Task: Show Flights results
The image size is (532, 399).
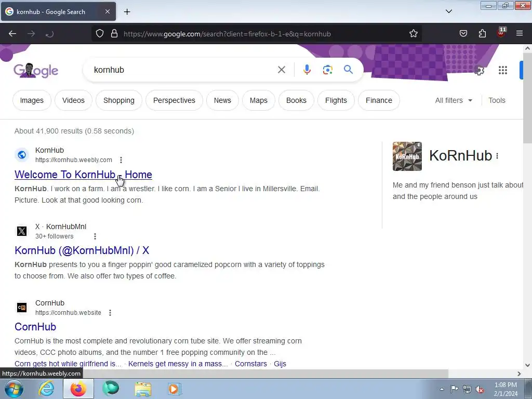Action: pyautogui.click(x=336, y=100)
